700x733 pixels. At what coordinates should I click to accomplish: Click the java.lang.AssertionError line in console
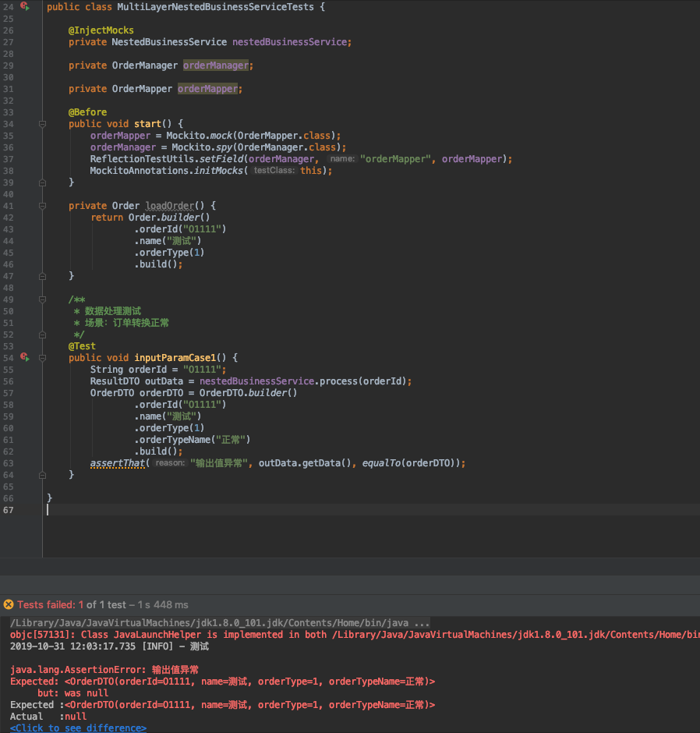pyautogui.click(x=104, y=669)
